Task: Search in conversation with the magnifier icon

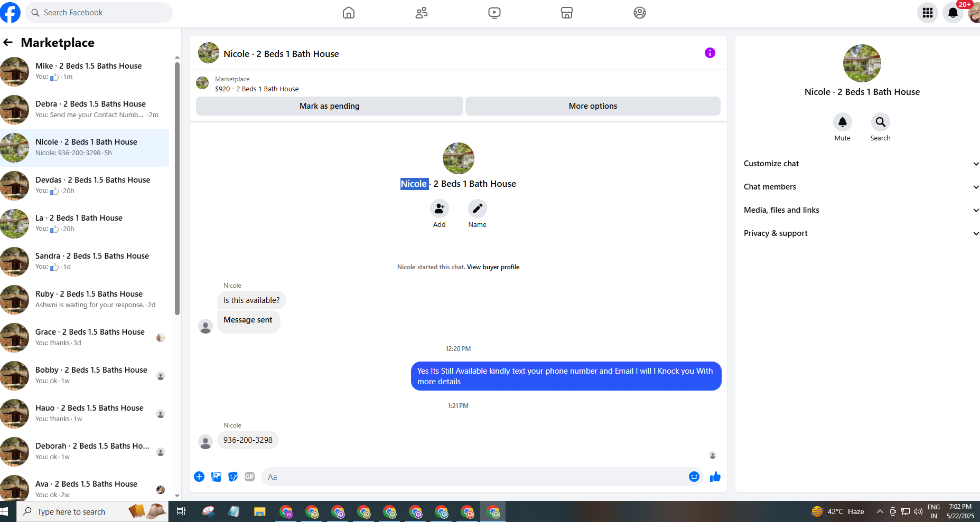Action: click(x=881, y=122)
